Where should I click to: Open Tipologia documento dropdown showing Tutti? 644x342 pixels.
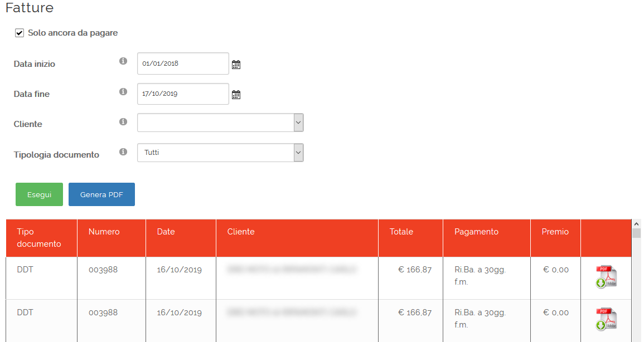point(220,153)
